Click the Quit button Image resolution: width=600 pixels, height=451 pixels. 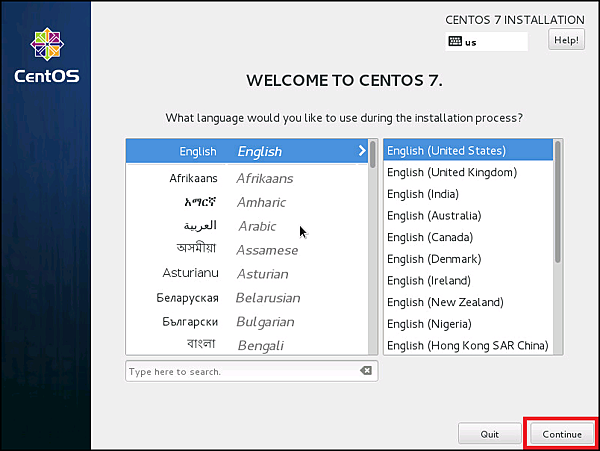pyautogui.click(x=489, y=434)
